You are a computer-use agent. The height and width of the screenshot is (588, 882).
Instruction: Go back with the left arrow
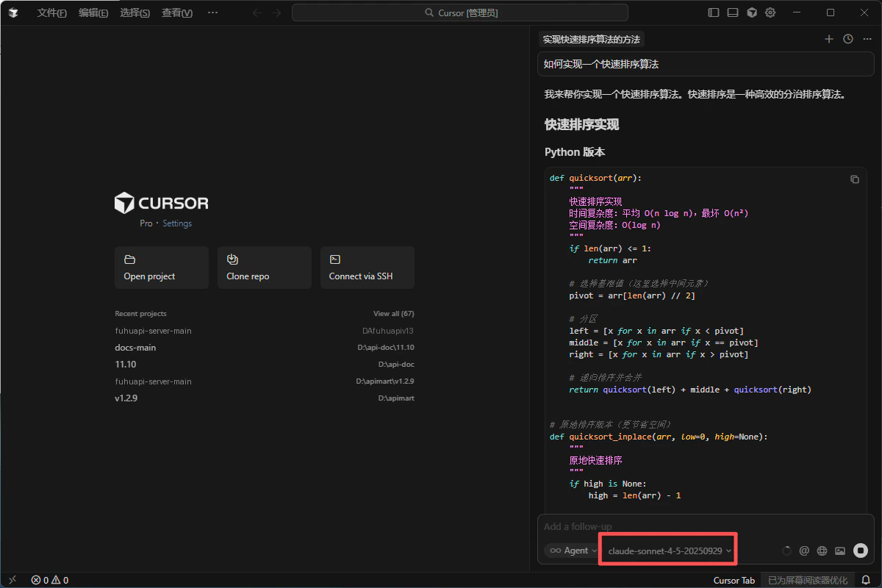click(x=257, y=12)
